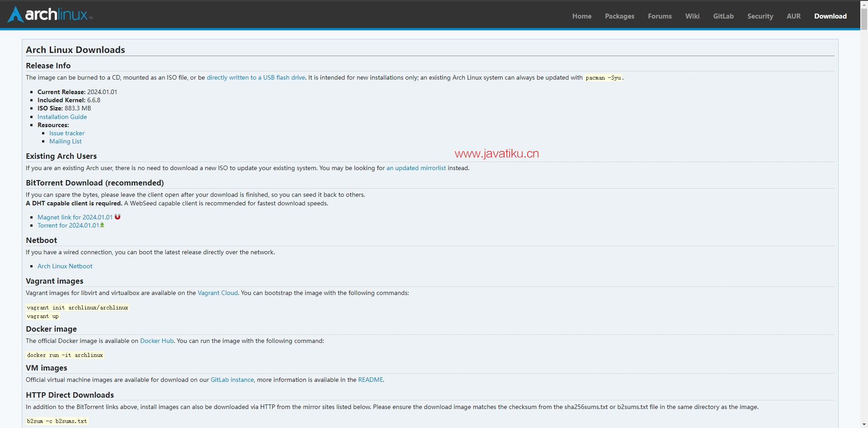Click 'docker run -it archlinux' command text
Screen dimensions: 868x428
point(65,355)
